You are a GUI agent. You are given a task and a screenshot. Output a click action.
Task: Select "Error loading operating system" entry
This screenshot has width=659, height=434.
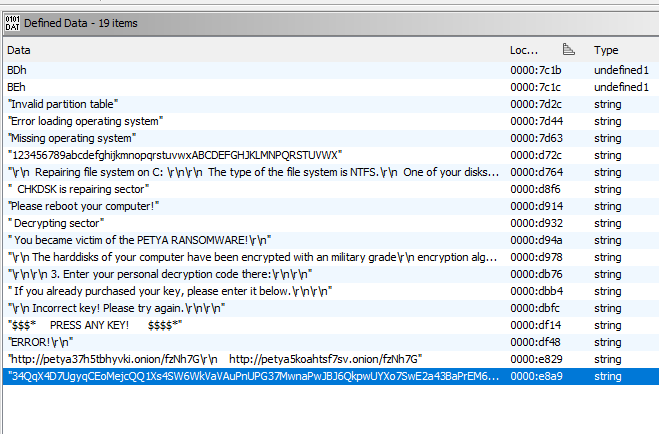(85, 121)
